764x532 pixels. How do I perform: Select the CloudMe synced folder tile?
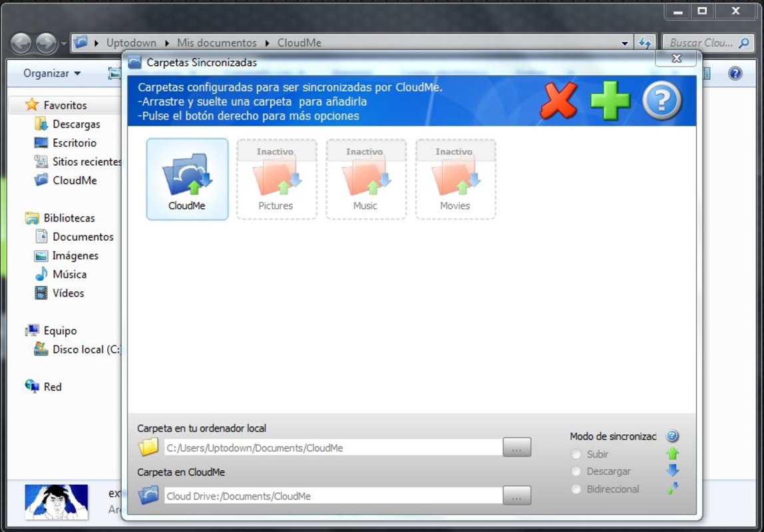click(187, 179)
